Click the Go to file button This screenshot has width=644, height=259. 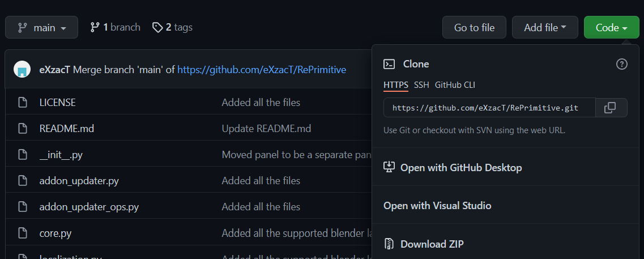[x=474, y=28]
